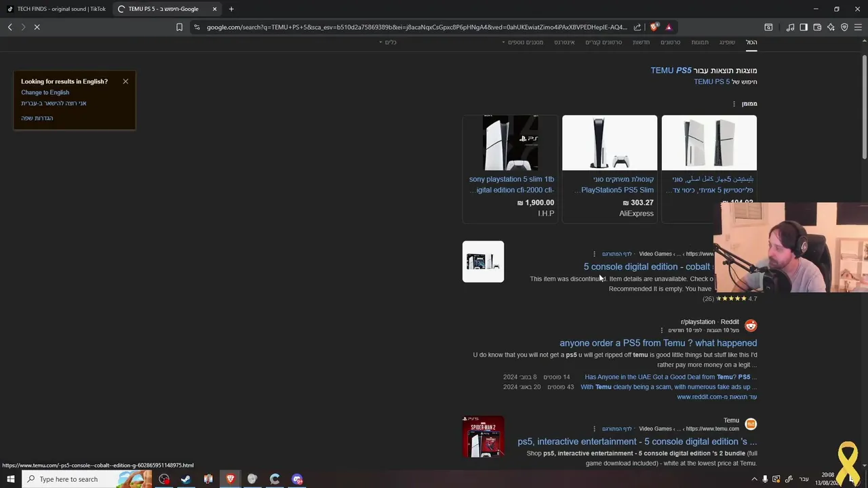Image resolution: width=868 pixels, height=488 pixels.
Task: Open options dots for Spider-Man bundle result
Action: tap(594, 429)
